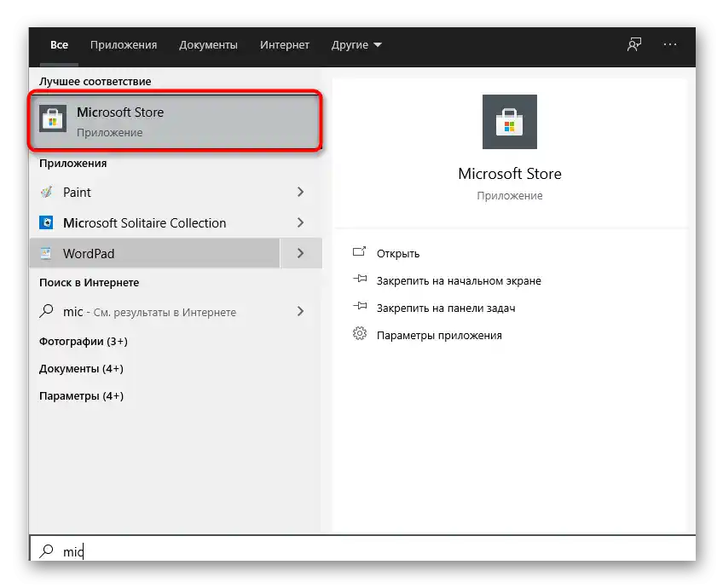Click the search field containing mic
The image size is (723, 588).
pyautogui.click(x=362, y=550)
